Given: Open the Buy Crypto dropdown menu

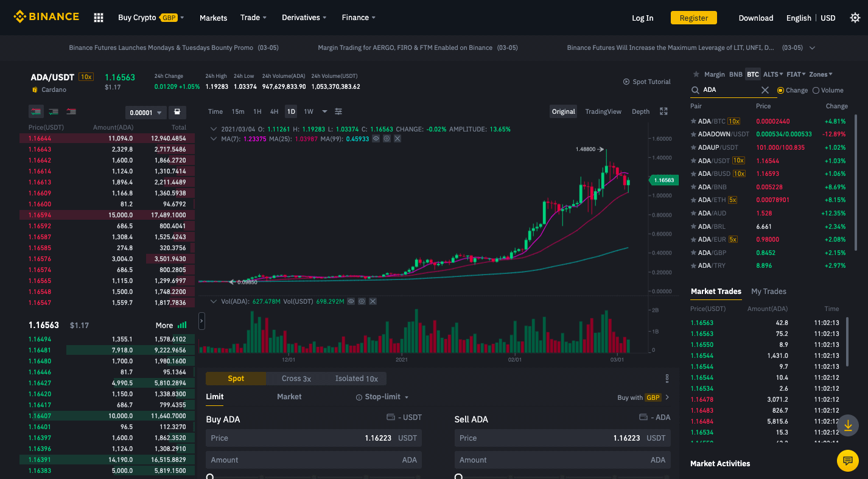Looking at the screenshot, I should click(x=151, y=18).
